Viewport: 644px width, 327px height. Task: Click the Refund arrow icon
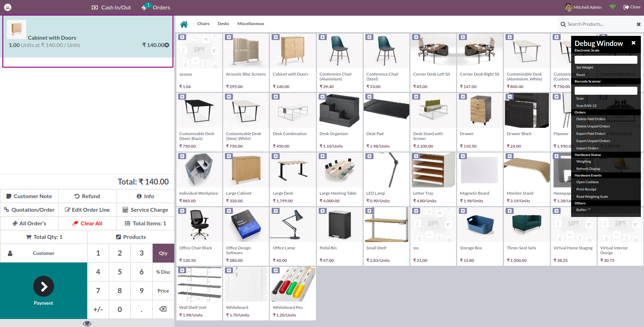[77, 196]
